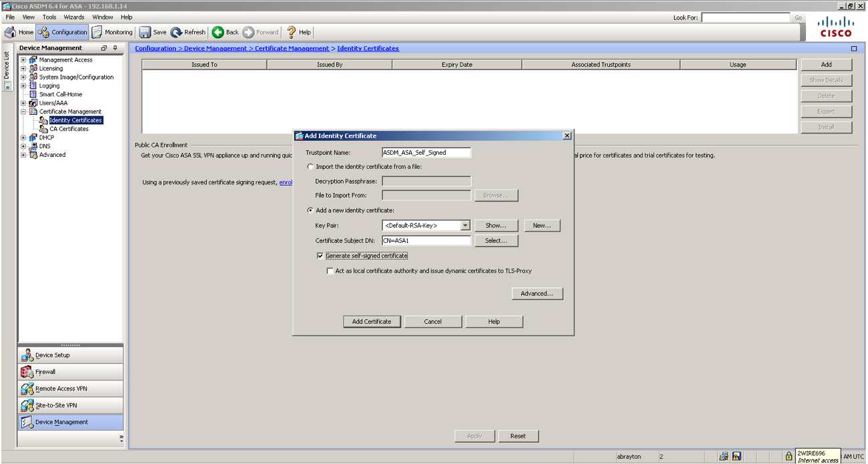Open the Key Pair dropdown
This screenshot has height=464, width=868.
[x=465, y=226]
